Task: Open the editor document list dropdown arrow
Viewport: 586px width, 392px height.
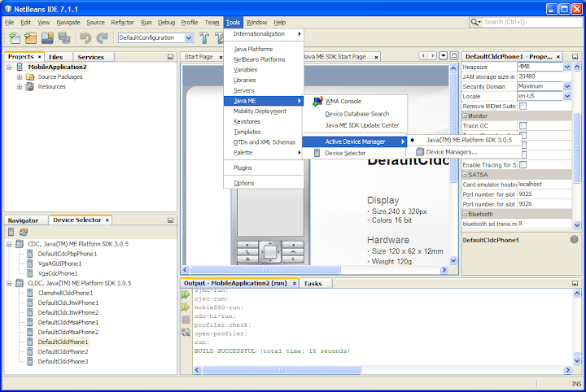Action: 444,55
